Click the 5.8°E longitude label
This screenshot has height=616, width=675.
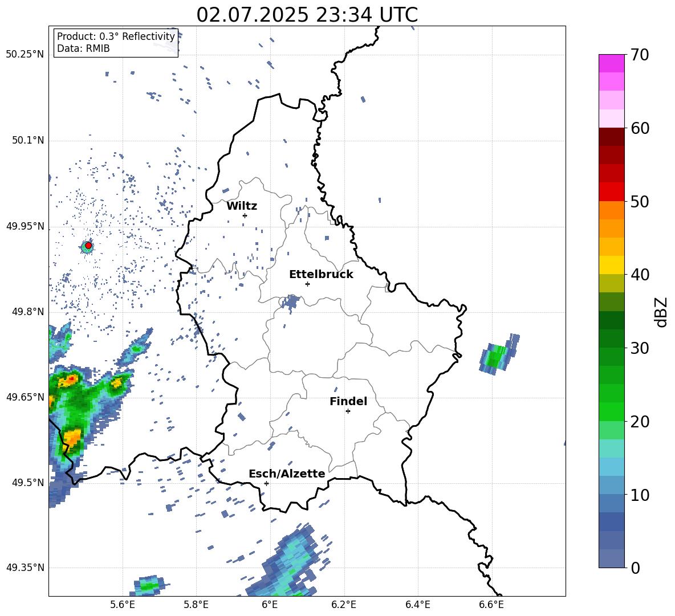click(x=196, y=605)
